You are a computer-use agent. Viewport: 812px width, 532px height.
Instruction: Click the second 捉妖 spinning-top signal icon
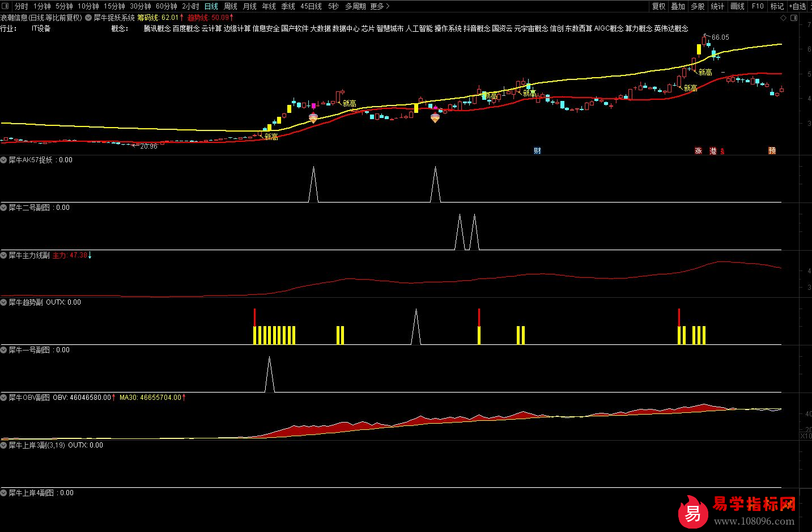435,118
